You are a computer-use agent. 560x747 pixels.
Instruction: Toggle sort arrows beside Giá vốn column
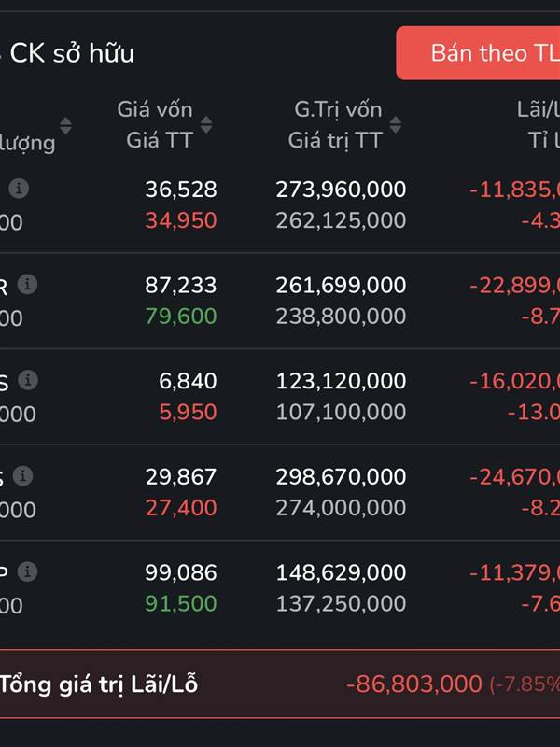pyautogui.click(x=206, y=124)
